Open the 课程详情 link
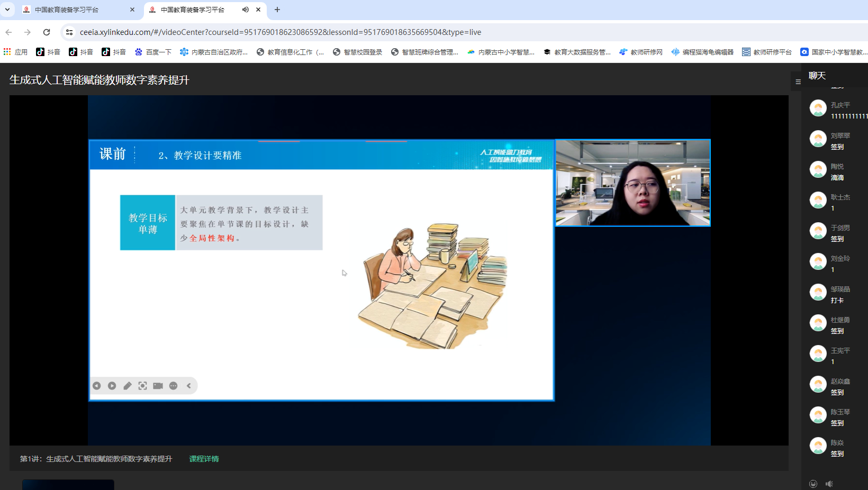Screen dimensions: 868x490 point(204,459)
